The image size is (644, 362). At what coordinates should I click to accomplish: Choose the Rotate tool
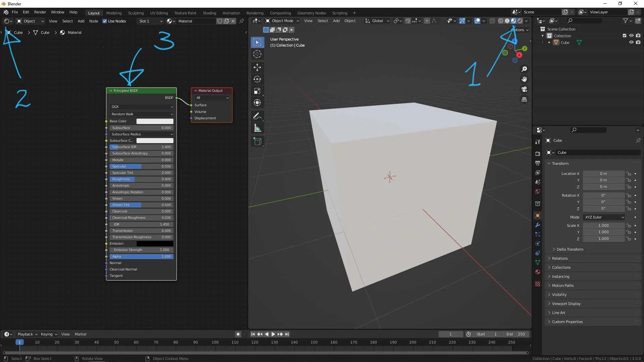click(x=257, y=79)
